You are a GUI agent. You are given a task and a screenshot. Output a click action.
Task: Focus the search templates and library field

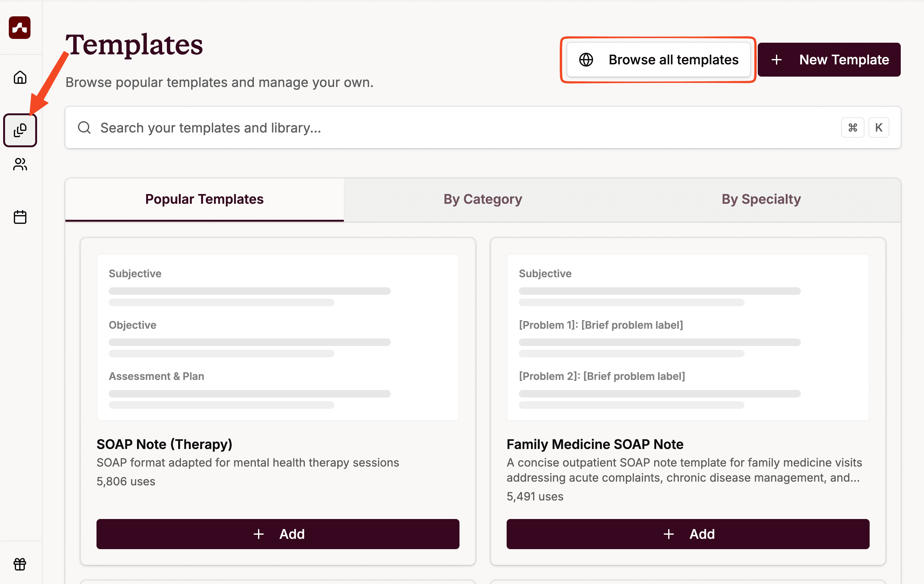(460, 128)
